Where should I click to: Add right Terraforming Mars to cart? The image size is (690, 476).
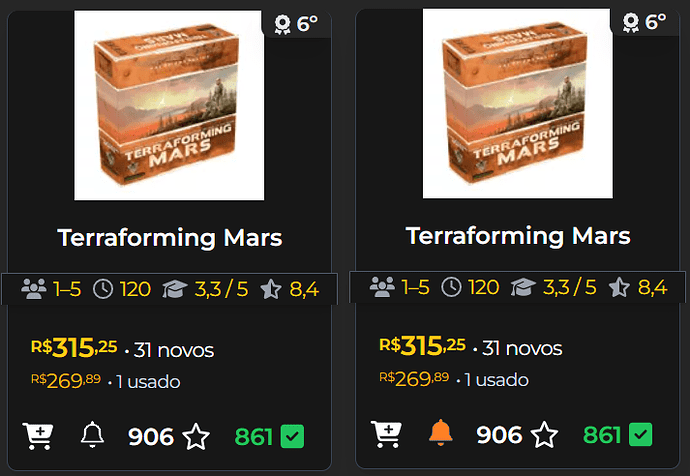(386, 434)
